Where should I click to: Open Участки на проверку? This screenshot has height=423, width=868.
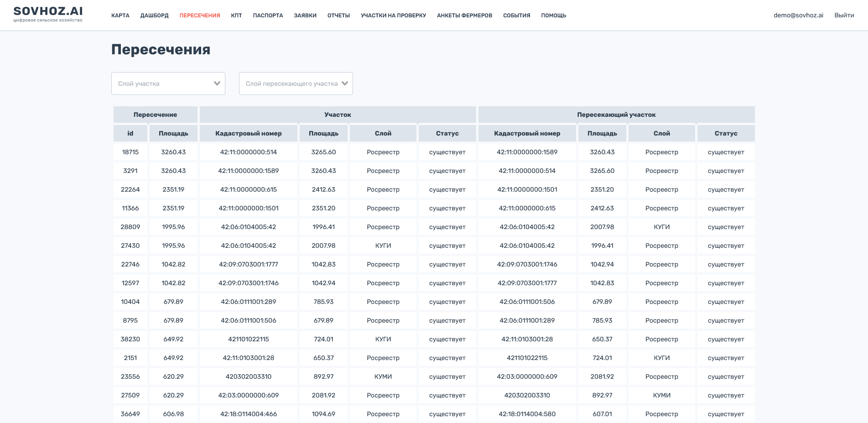click(x=393, y=16)
